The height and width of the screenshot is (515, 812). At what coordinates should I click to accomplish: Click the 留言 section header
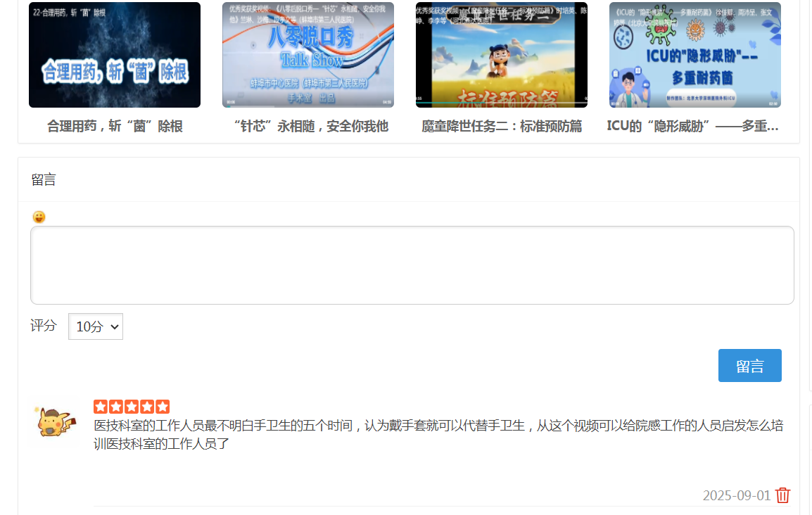[x=44, y=180]
